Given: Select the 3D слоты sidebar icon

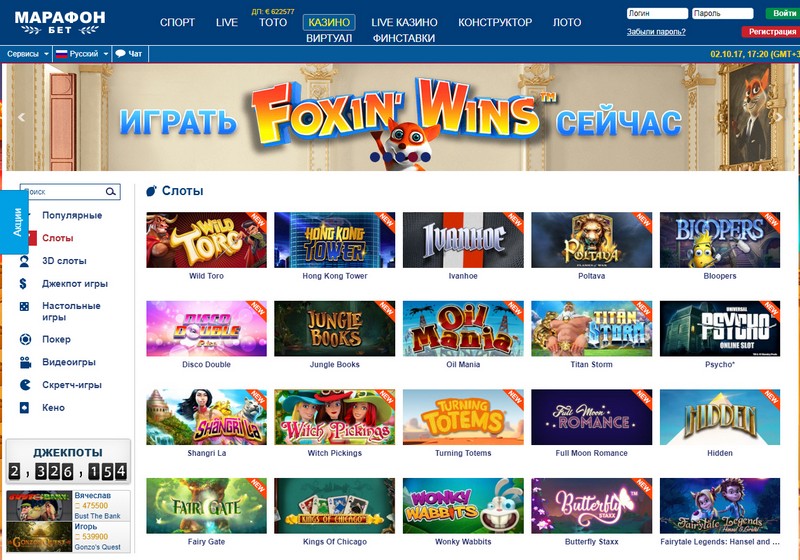Looking at the screenshot, I should (24, 261).
